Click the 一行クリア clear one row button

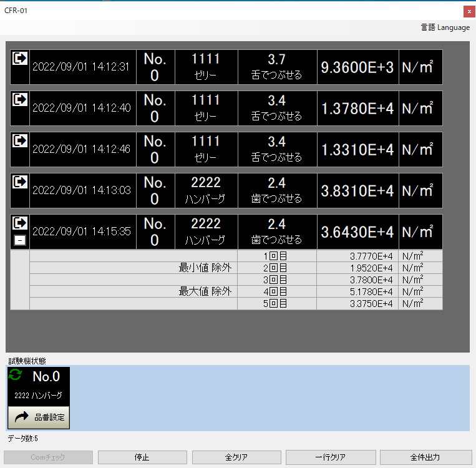(331, 457)
